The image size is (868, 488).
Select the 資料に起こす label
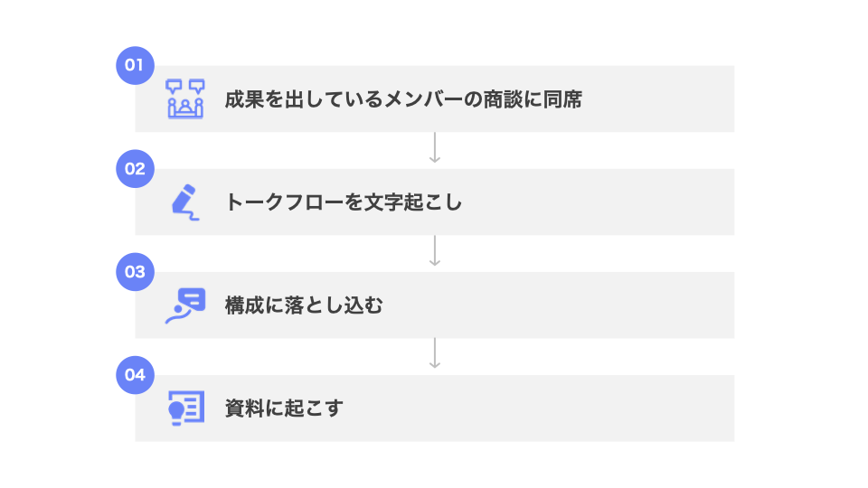pyautogui.click(x=284, y=408)
